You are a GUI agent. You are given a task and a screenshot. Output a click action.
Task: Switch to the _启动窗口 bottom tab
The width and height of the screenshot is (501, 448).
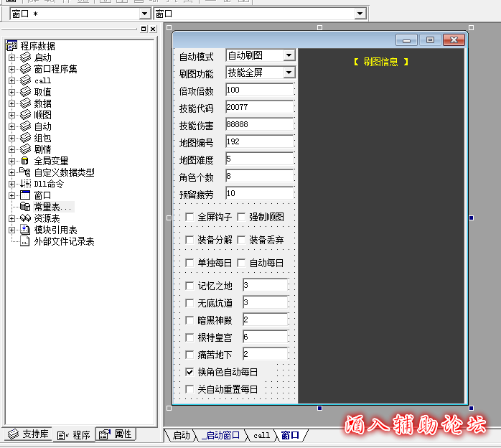[221, 435]
